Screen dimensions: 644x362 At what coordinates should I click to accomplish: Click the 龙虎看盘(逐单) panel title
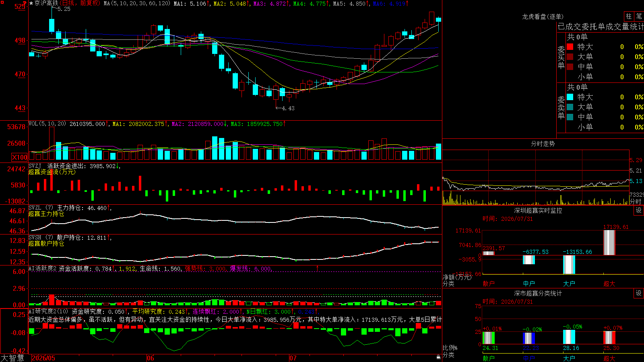[x=543, y=16]
